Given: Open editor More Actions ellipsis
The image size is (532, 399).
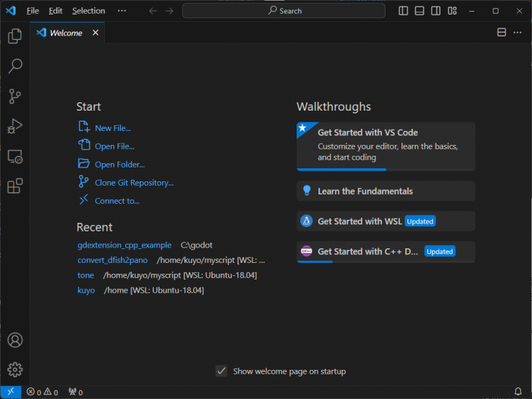Looking at the screenshot, I should point(517,33).
